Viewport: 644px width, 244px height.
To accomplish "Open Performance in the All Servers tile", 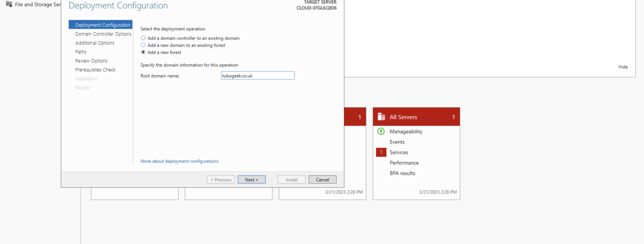I will pos(404,163).
